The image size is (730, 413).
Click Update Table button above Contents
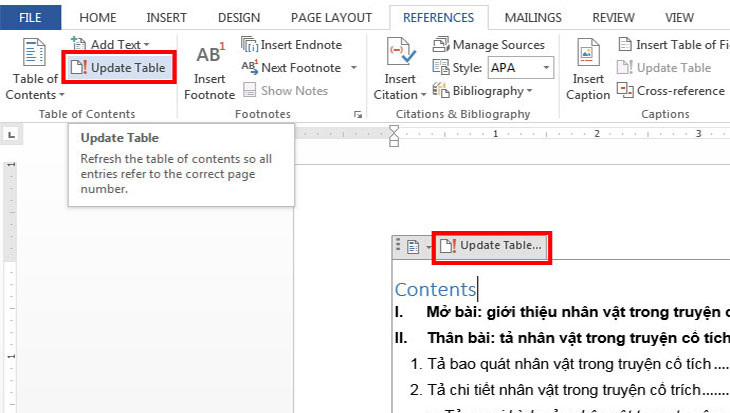coord(491,245)
